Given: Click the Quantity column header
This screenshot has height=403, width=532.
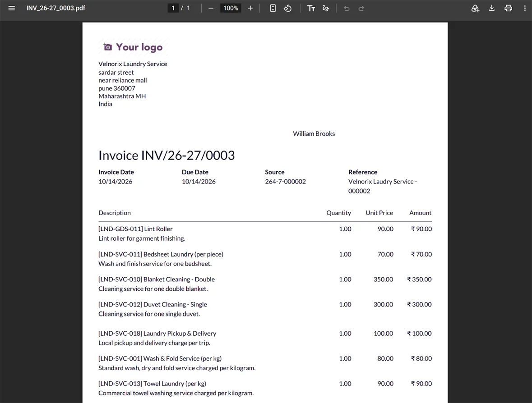Looking at the screenshot, I should (338, 213).
